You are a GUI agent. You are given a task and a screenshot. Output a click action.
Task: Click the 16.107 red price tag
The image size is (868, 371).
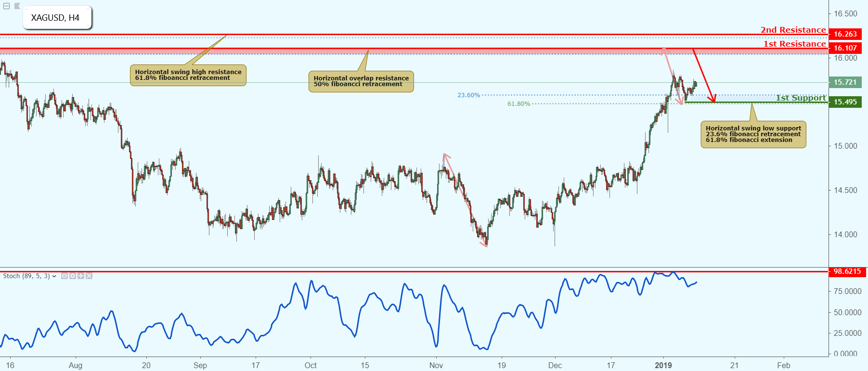click(x=845, y=48)
